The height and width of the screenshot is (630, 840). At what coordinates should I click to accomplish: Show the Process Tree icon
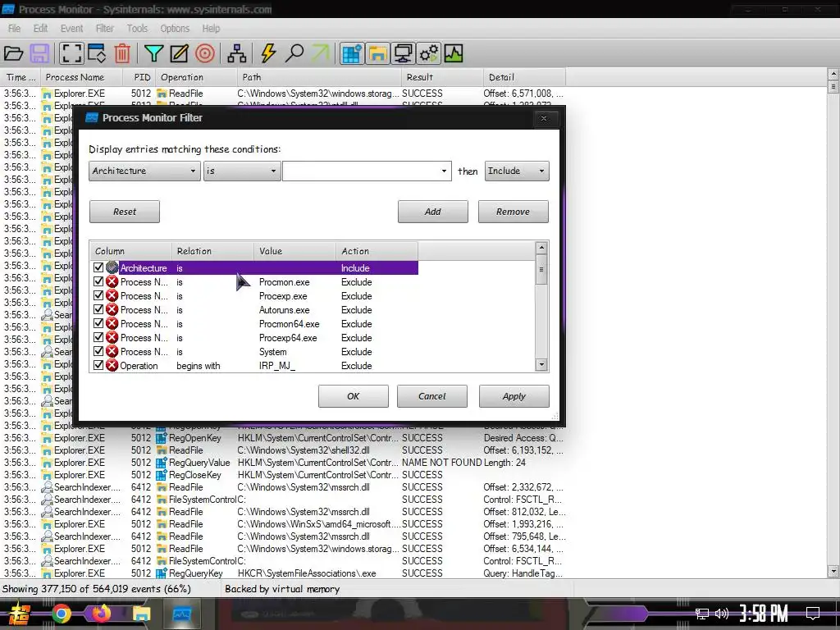tap(237, 53)
